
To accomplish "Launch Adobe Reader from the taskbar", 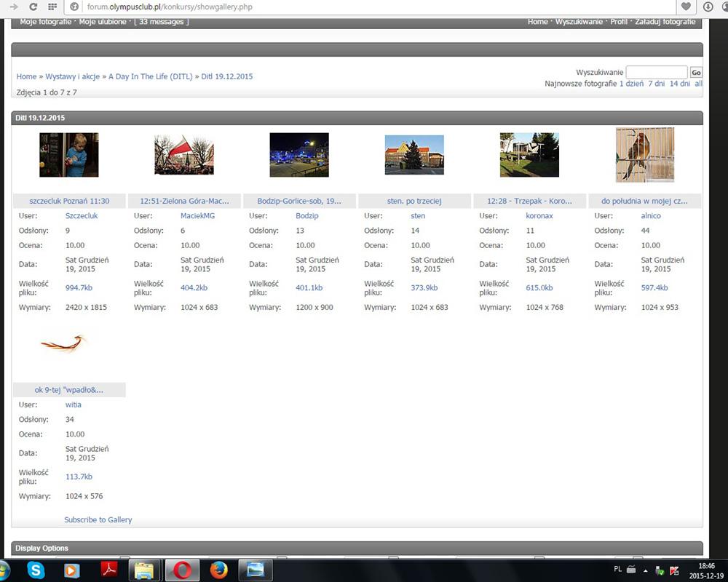I will [109, 570].
